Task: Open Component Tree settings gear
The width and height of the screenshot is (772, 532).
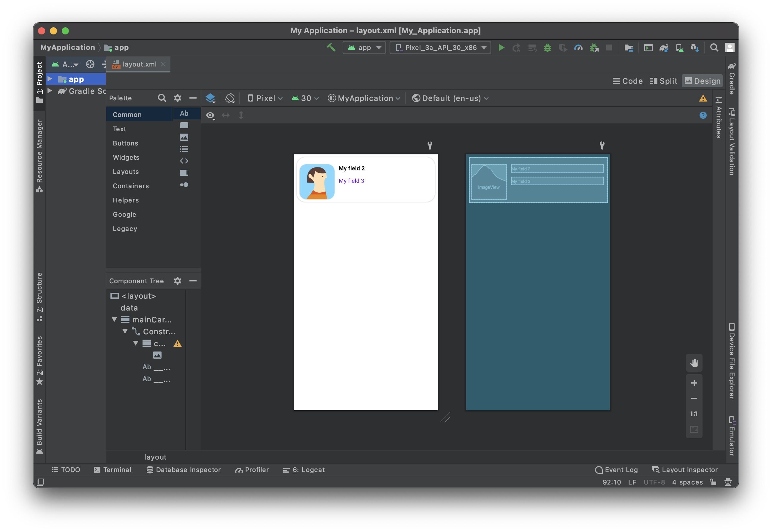Action: (177, 281)
